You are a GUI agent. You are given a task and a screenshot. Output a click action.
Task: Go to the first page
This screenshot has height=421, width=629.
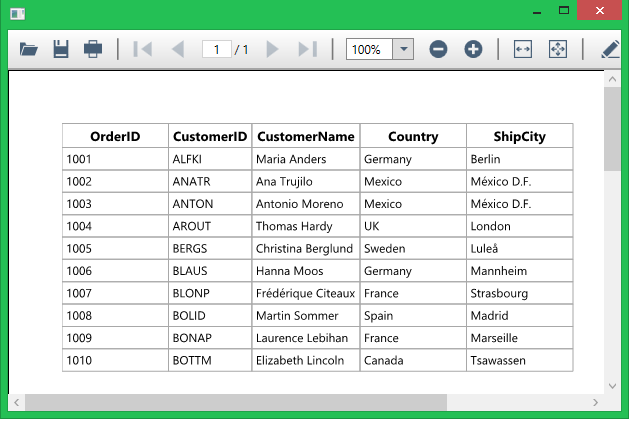142,49
